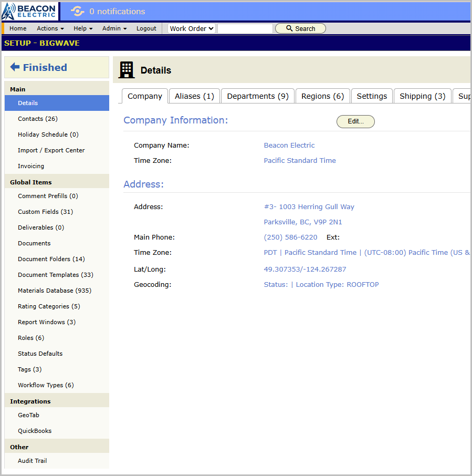Open Rating Categories (5)
Viewport: 472px width, 476px height.
pyautogui.click(x=57, y=306)
